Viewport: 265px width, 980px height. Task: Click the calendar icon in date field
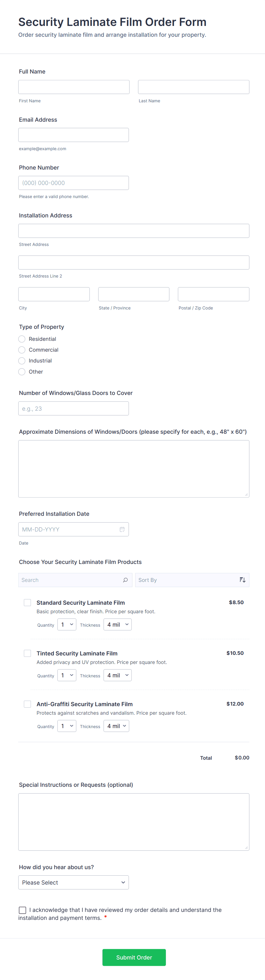(x=122, y=529)
